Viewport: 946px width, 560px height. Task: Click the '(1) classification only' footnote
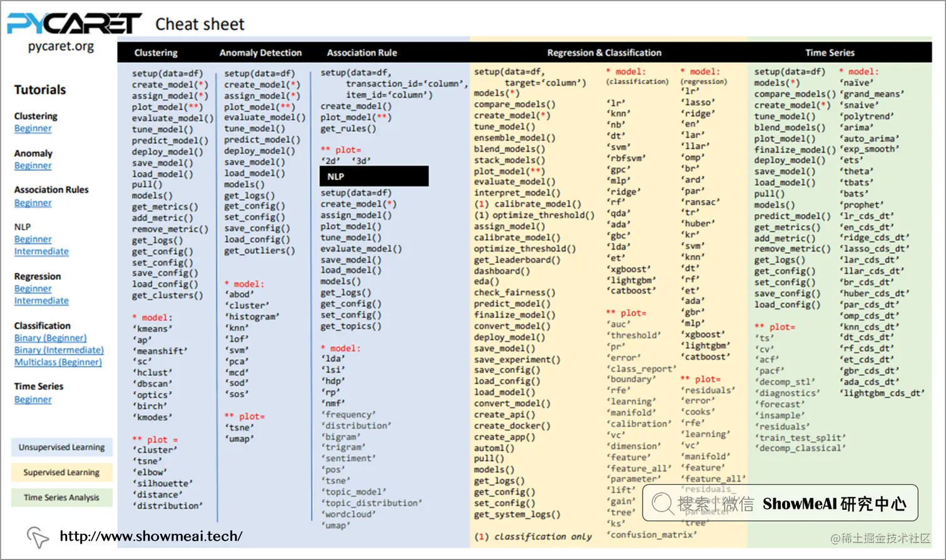(532, 537)
